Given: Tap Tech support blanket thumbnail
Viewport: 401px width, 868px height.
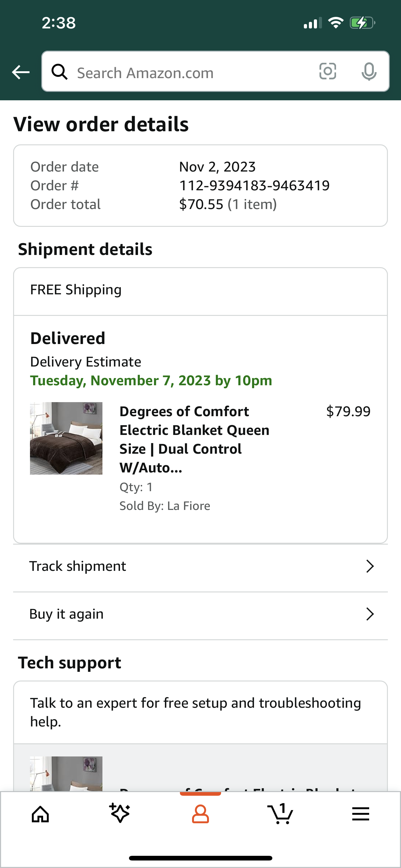Looking at the screenshot, I should [x=66, y=774].
